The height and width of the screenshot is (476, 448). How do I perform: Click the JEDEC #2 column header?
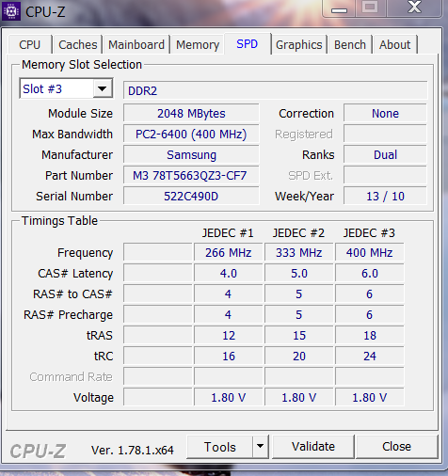coord(298,233)
